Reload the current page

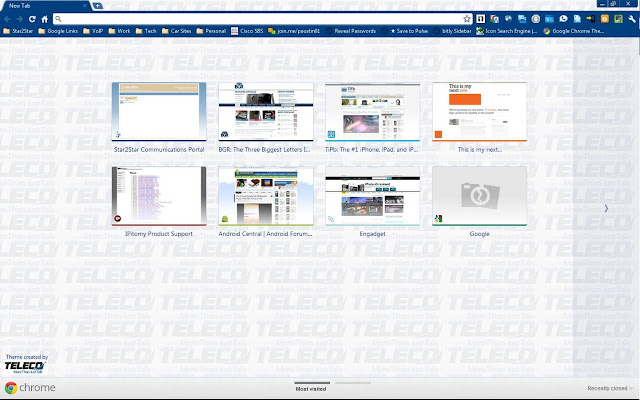32,19
